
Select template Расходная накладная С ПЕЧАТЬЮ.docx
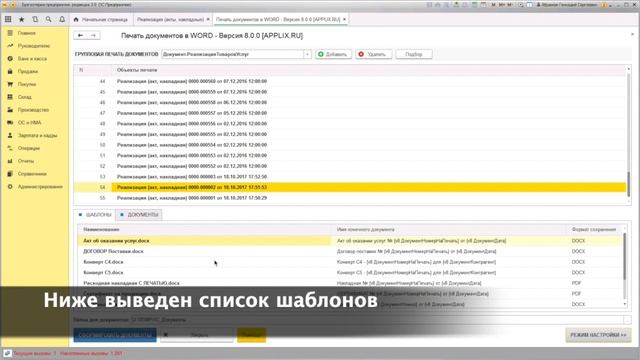131,283
